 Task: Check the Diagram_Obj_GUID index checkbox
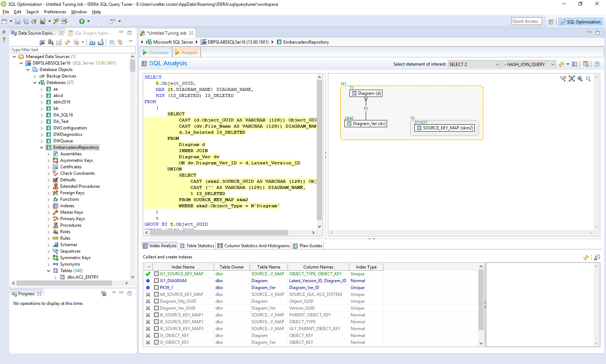(156, 301)
